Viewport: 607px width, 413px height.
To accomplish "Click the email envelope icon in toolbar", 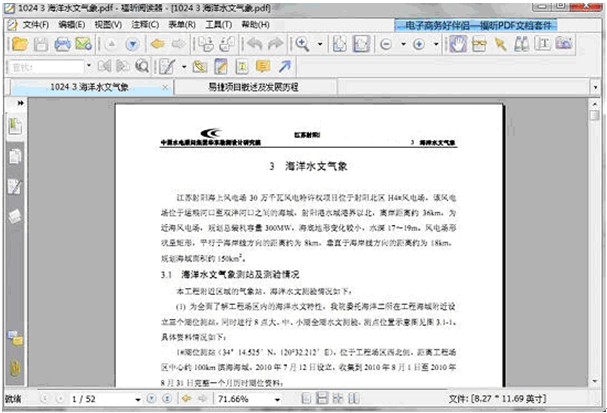I will [83, 45].
